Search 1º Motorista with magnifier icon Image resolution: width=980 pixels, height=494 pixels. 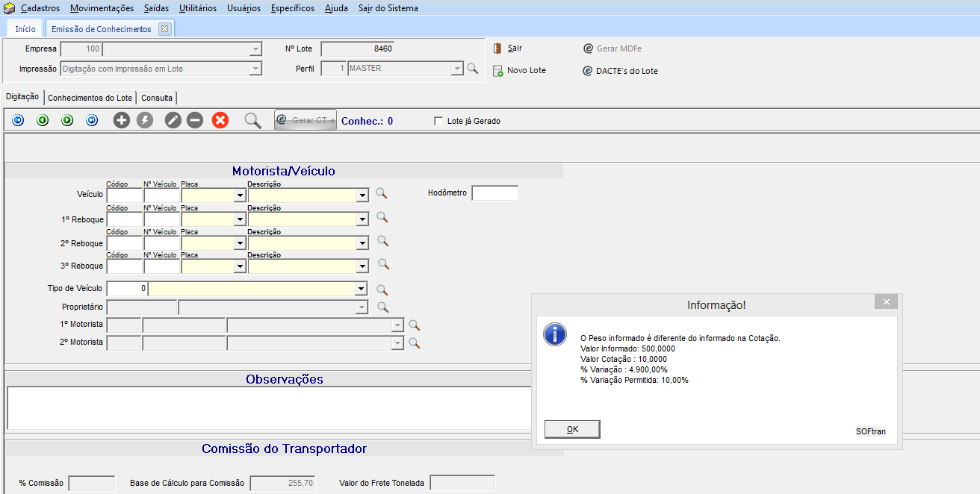tap(414, 325)
